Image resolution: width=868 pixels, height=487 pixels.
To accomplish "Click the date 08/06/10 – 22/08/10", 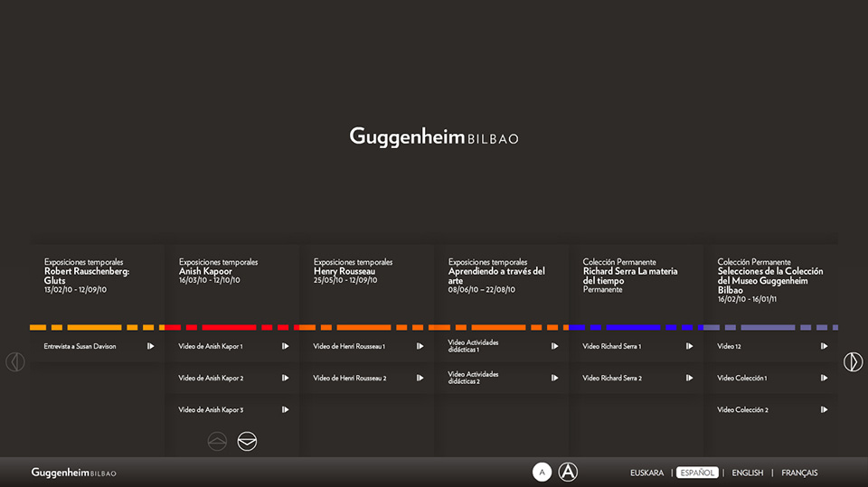I will (x=482, y=289).
